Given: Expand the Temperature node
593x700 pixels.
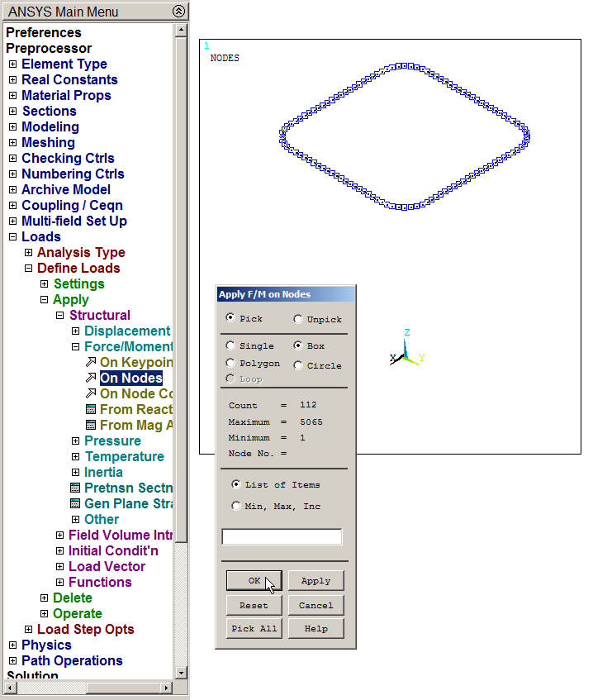Looking at the screenshot, I should pyautogui.click(x=75, y=456).
